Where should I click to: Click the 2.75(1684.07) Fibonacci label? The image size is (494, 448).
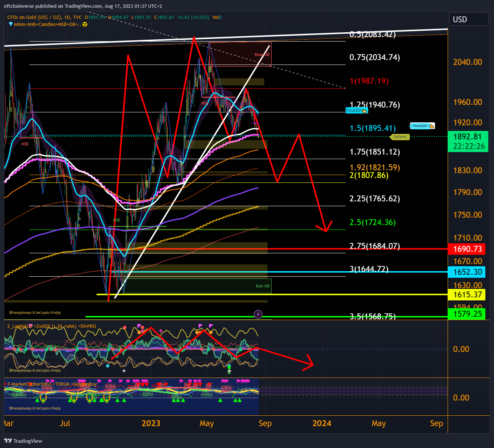click(375, 246)
